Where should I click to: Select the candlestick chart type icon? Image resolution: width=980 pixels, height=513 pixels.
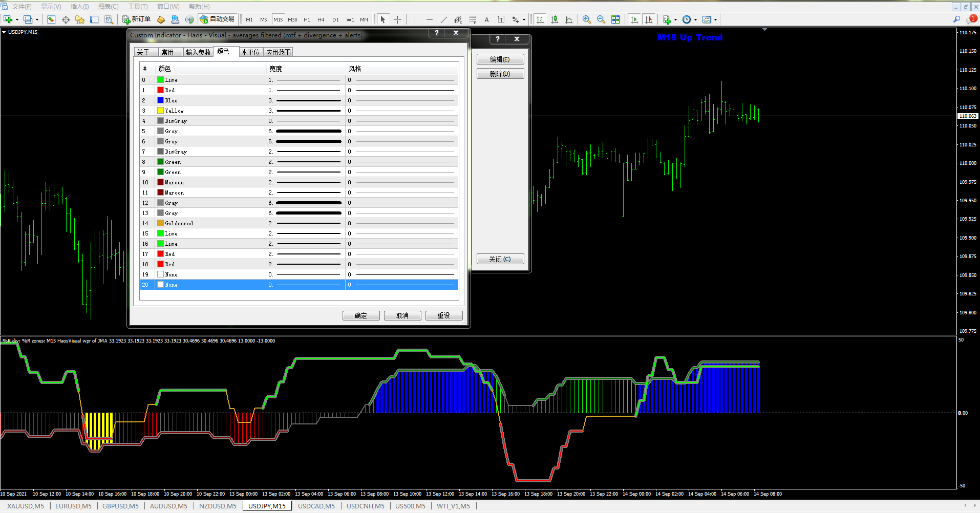point(555,19)
